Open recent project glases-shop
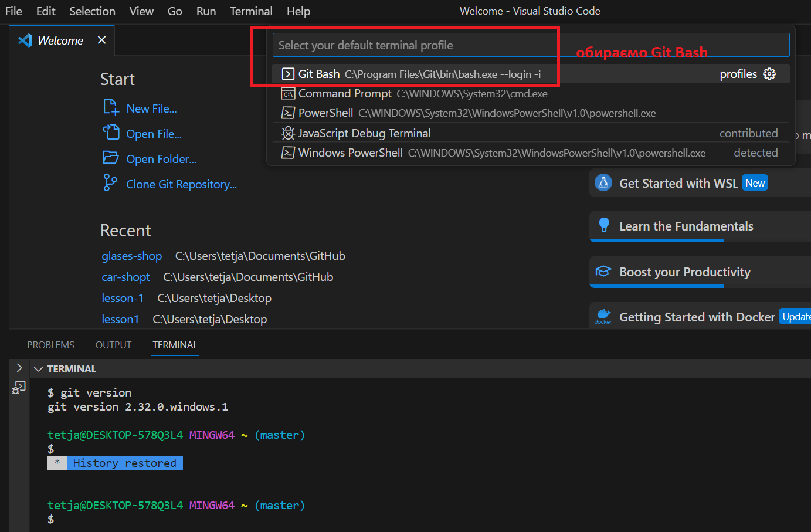 click(131, 256)
